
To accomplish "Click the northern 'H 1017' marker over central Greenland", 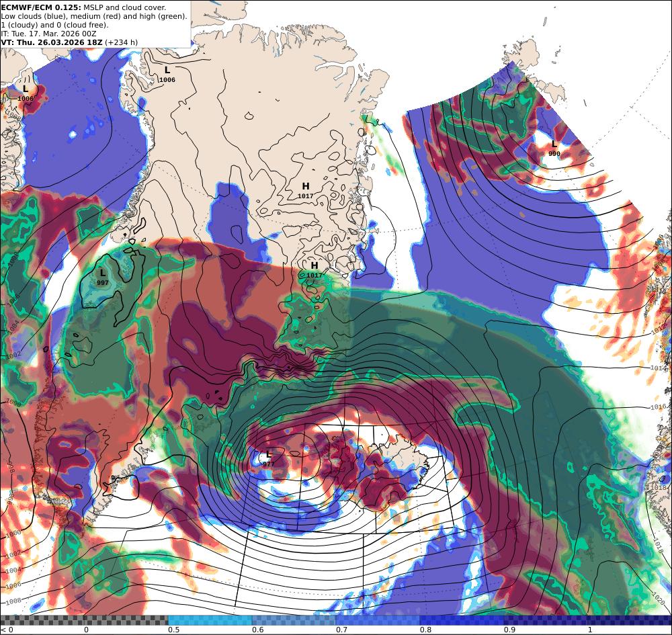I will (x=306, y=190).
